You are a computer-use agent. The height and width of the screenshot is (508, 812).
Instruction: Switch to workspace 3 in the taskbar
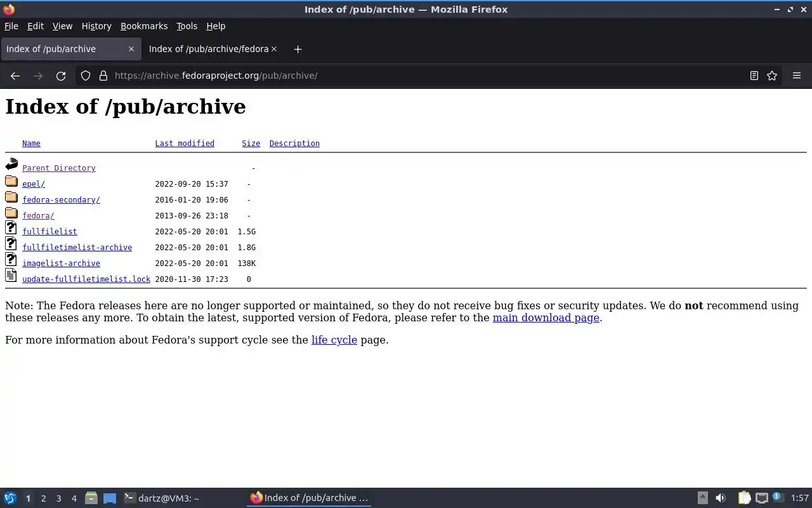tap(58, 498)
